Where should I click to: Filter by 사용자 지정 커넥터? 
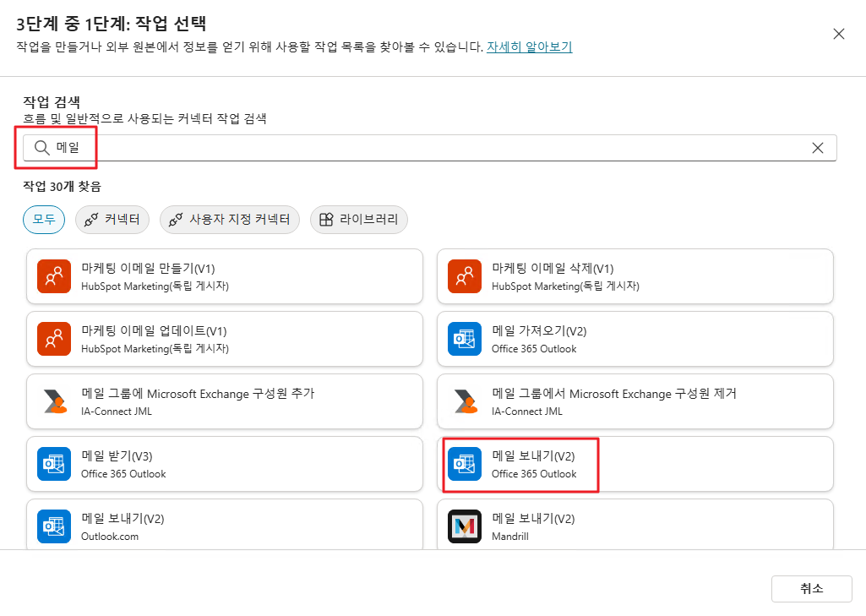point(230,220)
